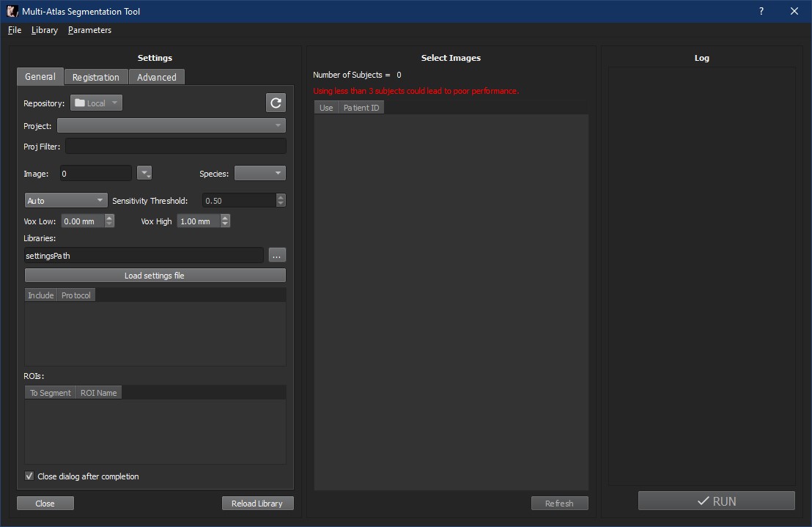Click the application icon in title bar

(12, 11)
